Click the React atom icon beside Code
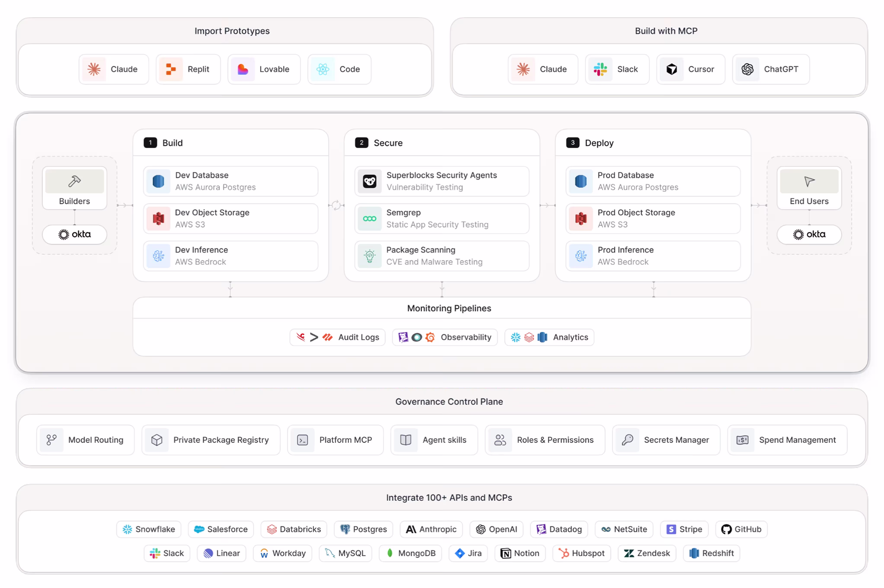Viewport: 884px width, 588px height. pos(323,69)
